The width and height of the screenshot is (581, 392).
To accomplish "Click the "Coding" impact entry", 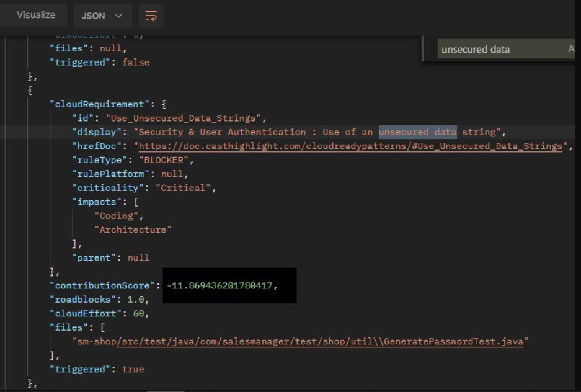I will coord(117,216).
